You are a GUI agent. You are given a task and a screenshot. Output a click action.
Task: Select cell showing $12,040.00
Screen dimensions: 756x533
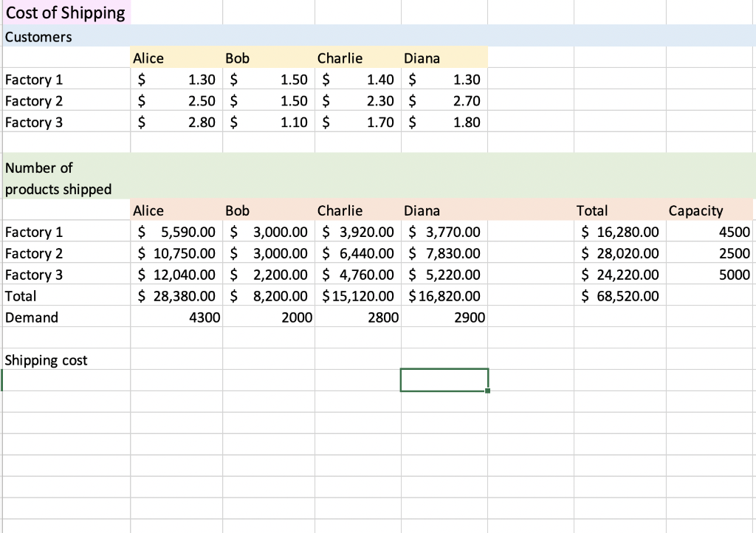pyautogui.click(x=176, y=274)
